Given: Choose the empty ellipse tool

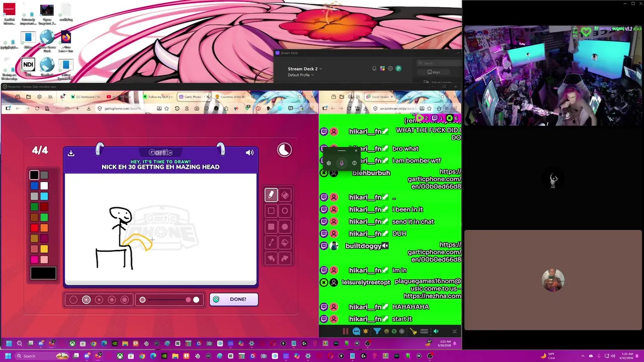Looking at the screenshot, I should pyautogui.click(x=285, y=211).
